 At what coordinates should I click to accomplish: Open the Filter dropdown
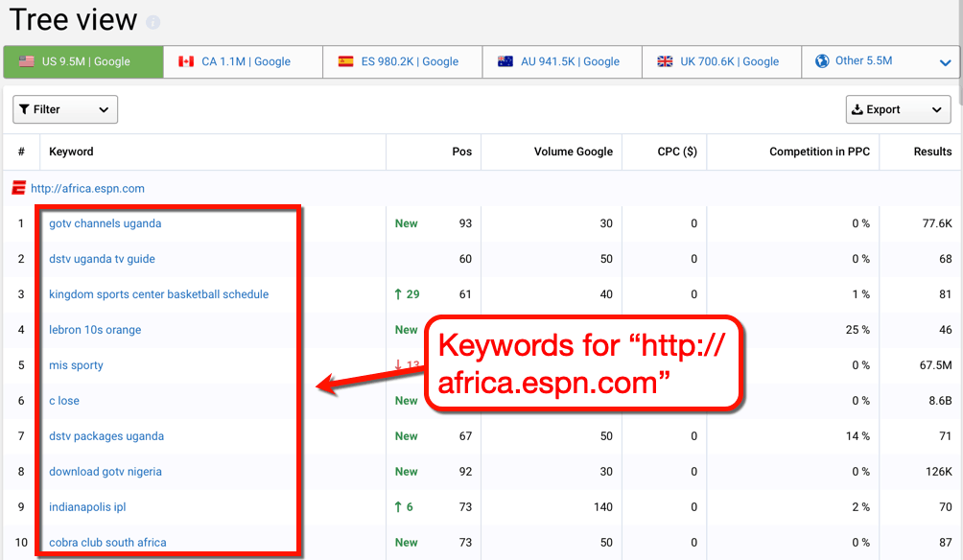(x=65, y=109)
